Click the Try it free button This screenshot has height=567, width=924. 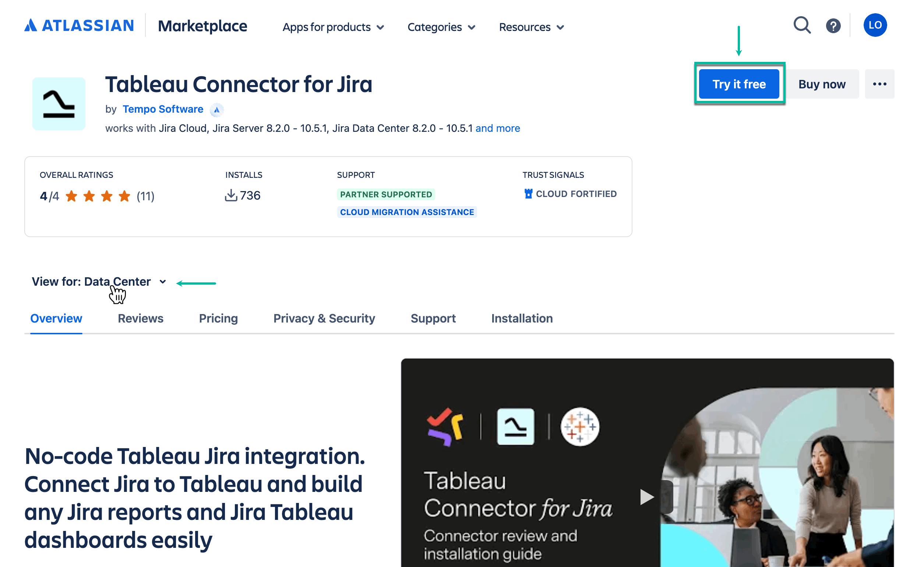pos(739,84)
